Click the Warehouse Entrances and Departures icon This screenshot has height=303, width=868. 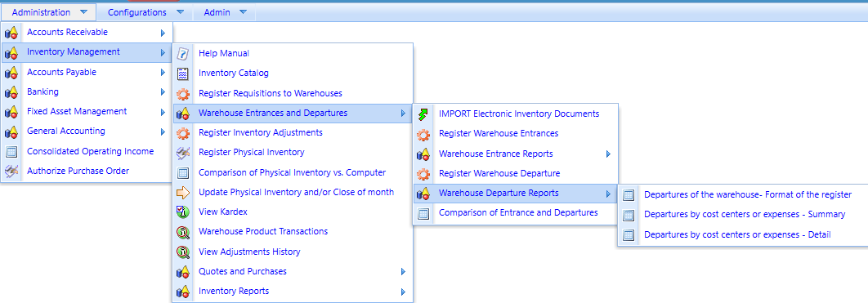183,114
